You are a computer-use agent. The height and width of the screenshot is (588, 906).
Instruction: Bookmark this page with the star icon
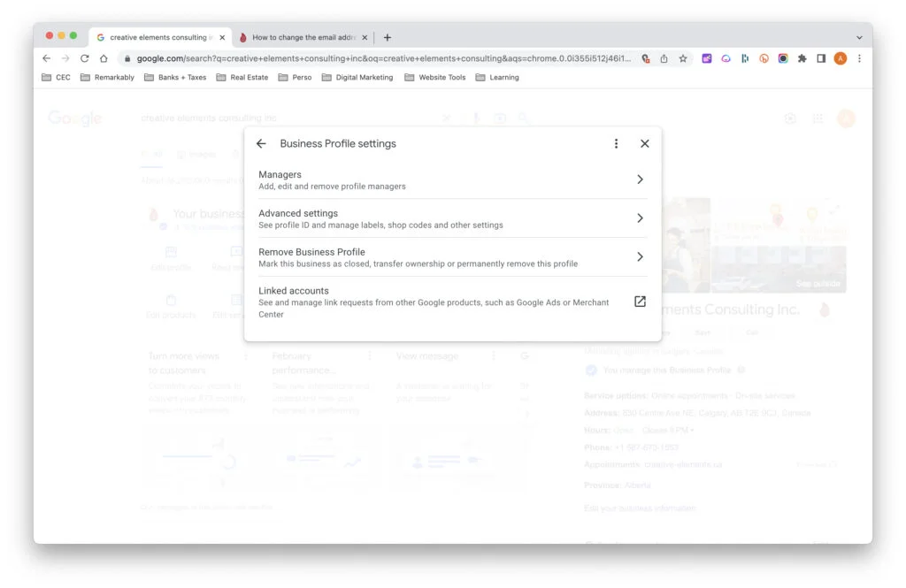[683, 58]
